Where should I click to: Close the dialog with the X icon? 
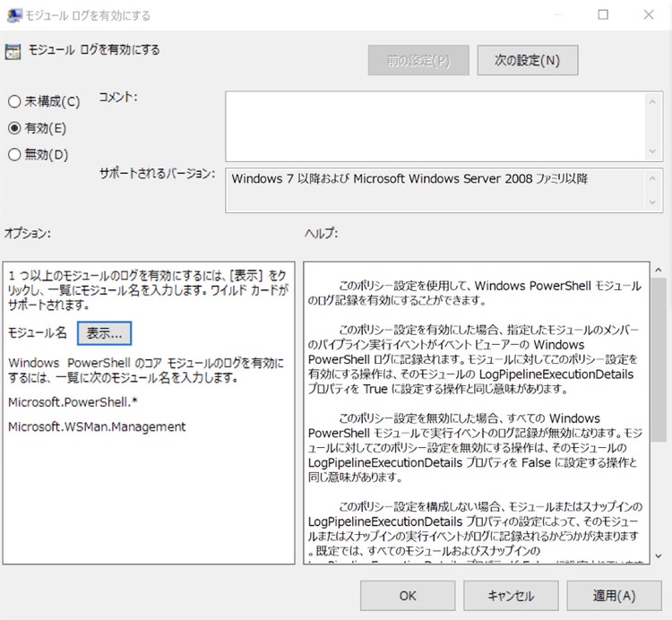[x=649, y=14]
